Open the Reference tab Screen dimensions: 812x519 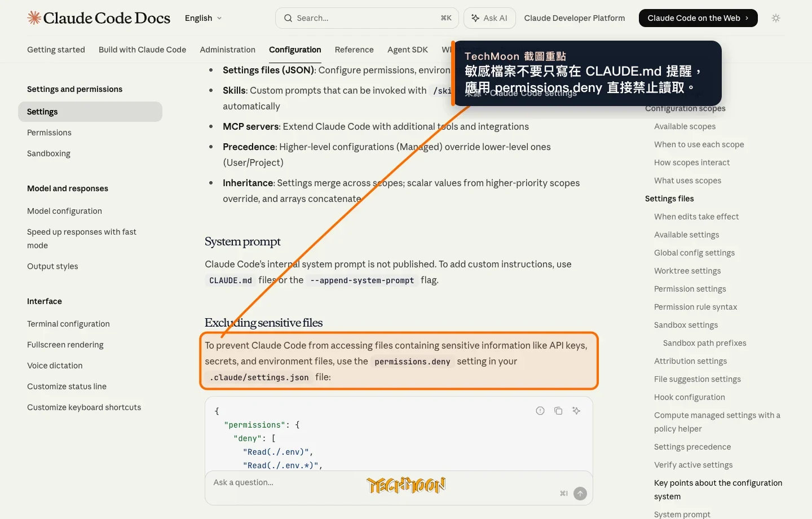pyautogui.click(x=354, y=50)
